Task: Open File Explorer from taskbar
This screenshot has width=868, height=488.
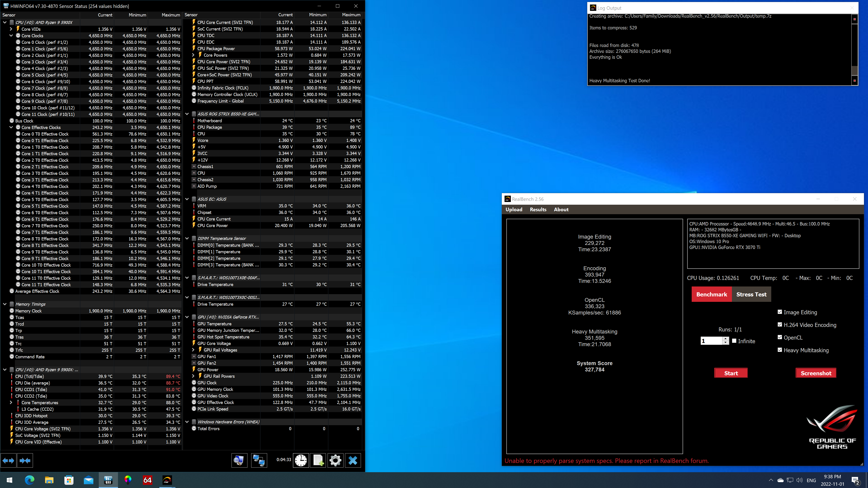Action: point(49,480)
